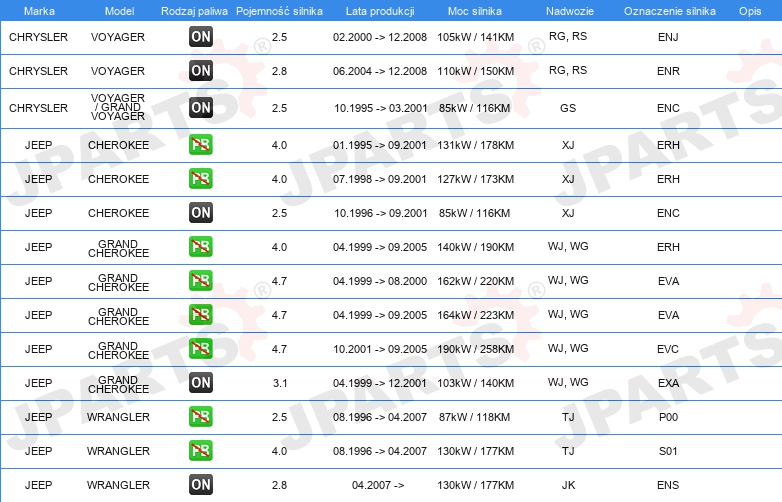Click the PB icon in the Grand Cherokee 164kW row
Image resolution: width=782 pixels, height=502 pixels.
click(200, 314)
